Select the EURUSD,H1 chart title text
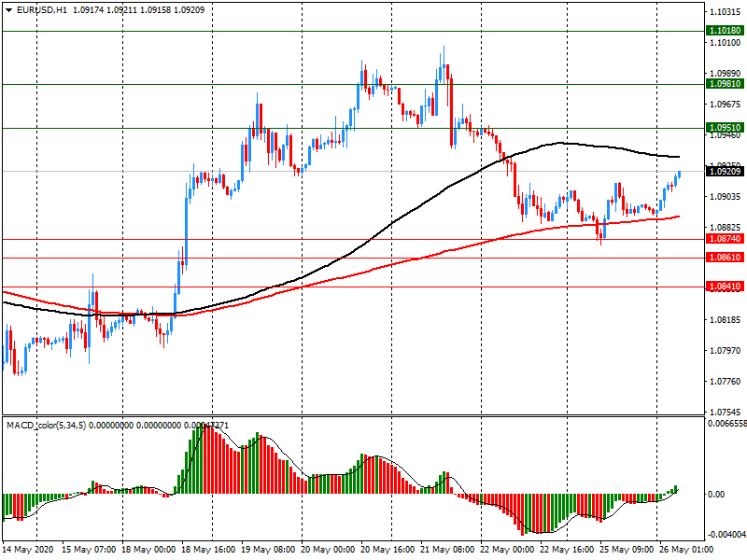The height and width of the screenshot is (560, 747). point(41,10)
